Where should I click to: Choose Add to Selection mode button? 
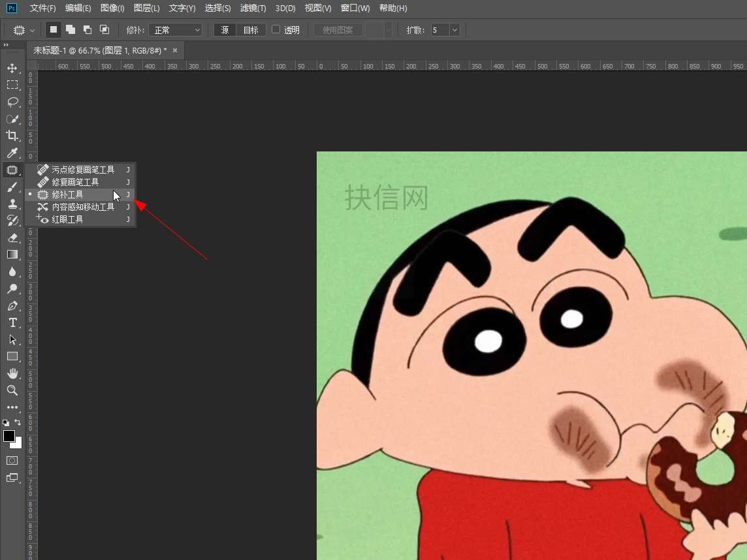[x=71, y=30]
